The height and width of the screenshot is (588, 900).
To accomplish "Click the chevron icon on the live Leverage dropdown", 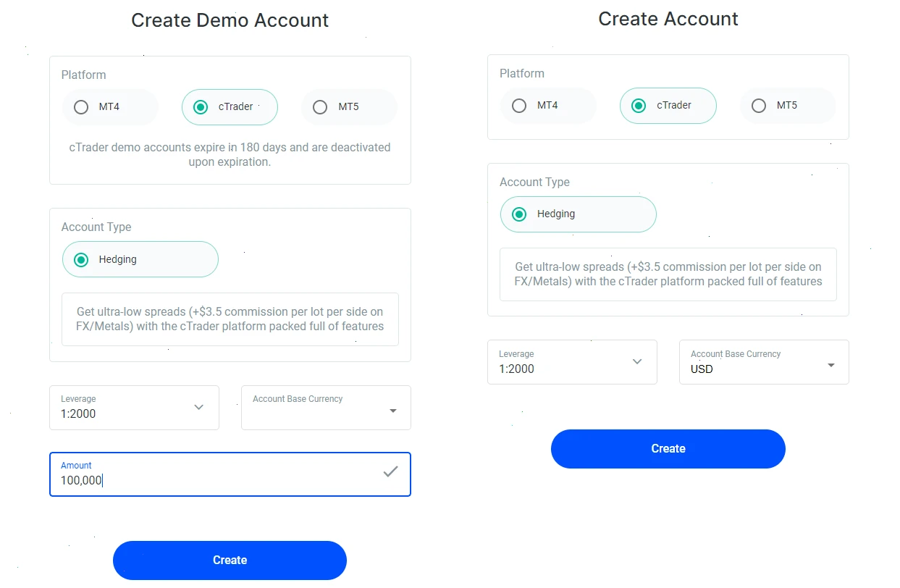I will [636, 361].
